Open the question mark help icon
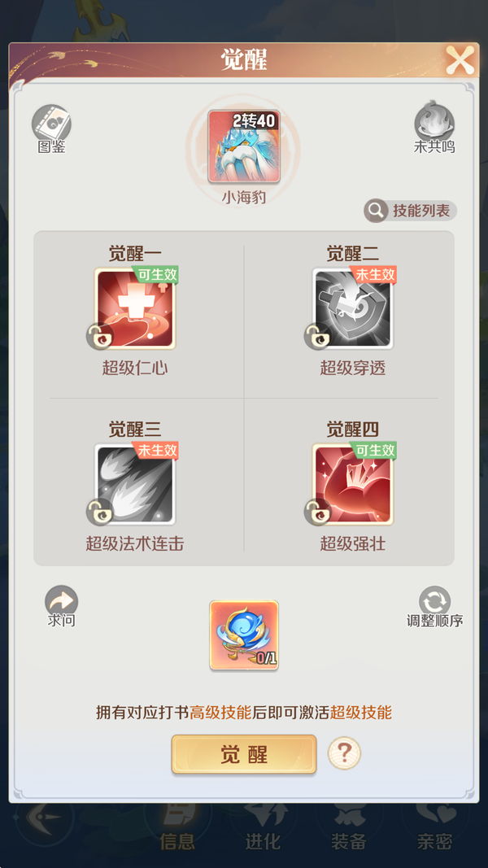 pyautogui.click(x=344, y=752)
